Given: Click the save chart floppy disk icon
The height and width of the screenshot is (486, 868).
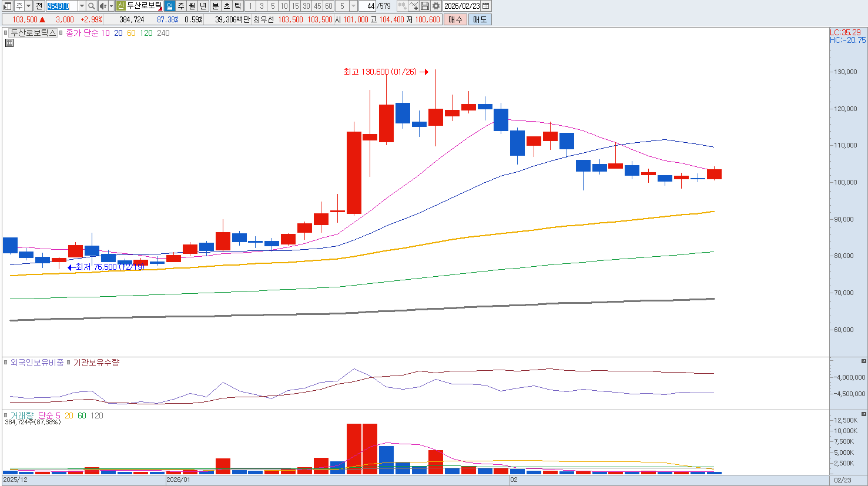Looking at the screenshot, I should click(425, 6).
